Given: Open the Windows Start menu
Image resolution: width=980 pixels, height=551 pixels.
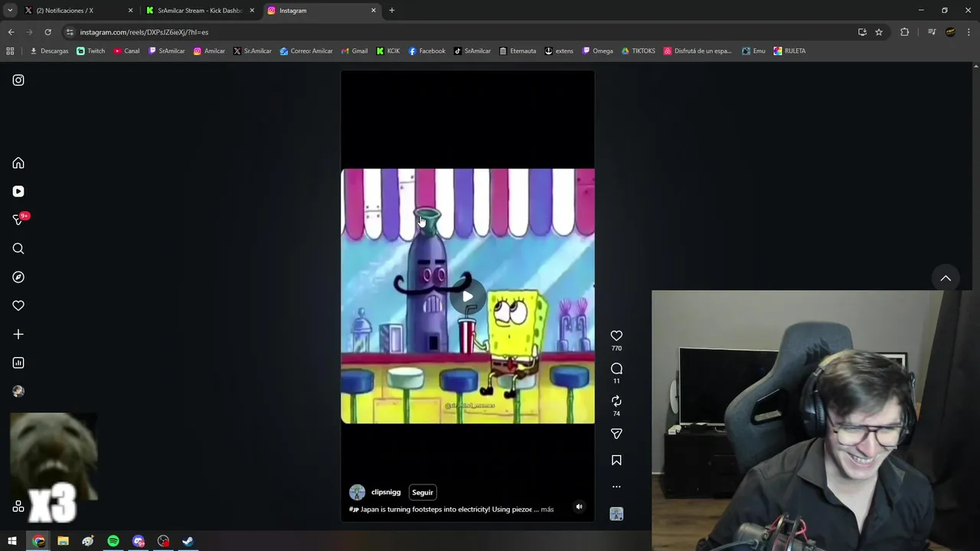Looking at the screenshot, I should pos(12,541).
